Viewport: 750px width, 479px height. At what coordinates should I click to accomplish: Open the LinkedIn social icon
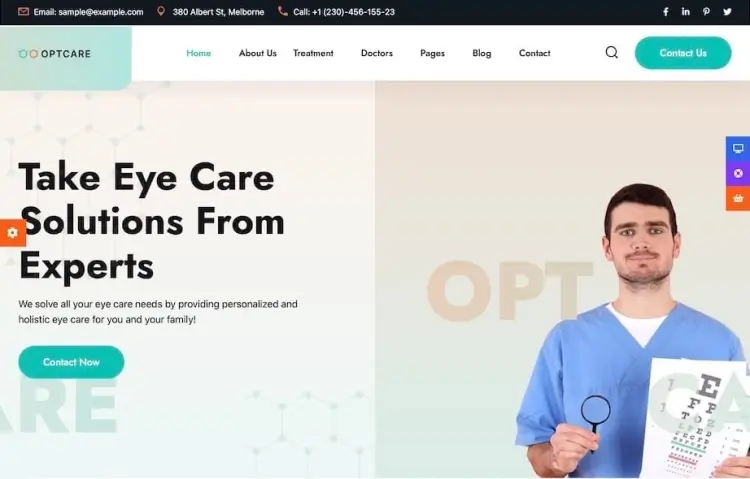(685, 11)
